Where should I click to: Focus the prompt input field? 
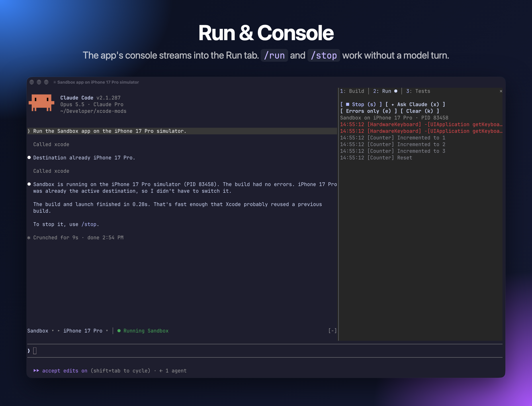(x=265, y=351)
